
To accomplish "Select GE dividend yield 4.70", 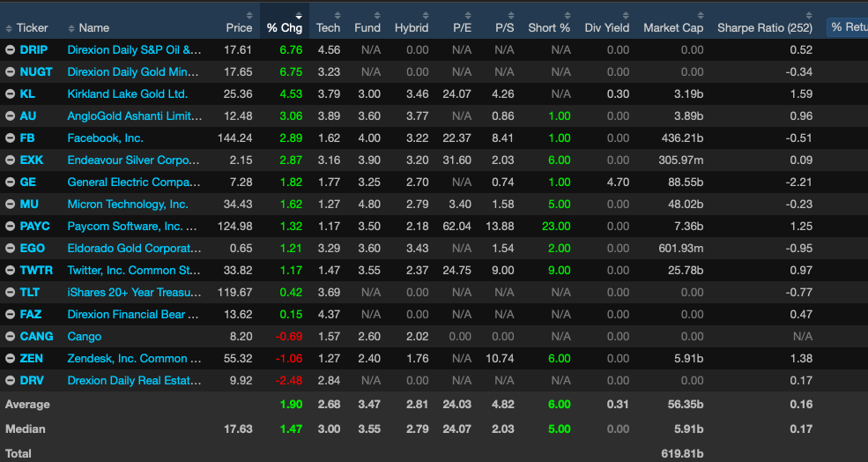I will 618,183.
